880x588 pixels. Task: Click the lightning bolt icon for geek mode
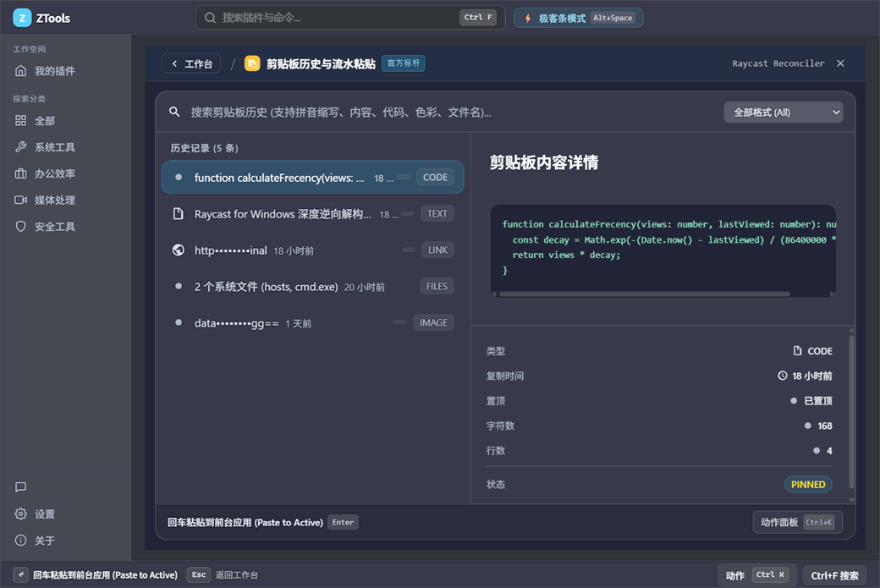(x=527, y=18)
